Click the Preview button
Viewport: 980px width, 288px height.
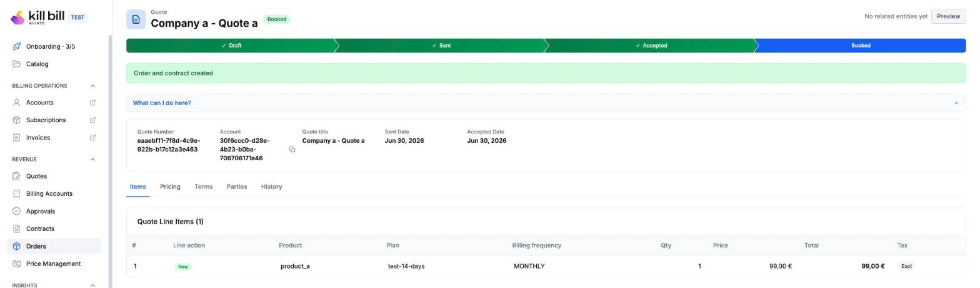click(x=948, y=16)
